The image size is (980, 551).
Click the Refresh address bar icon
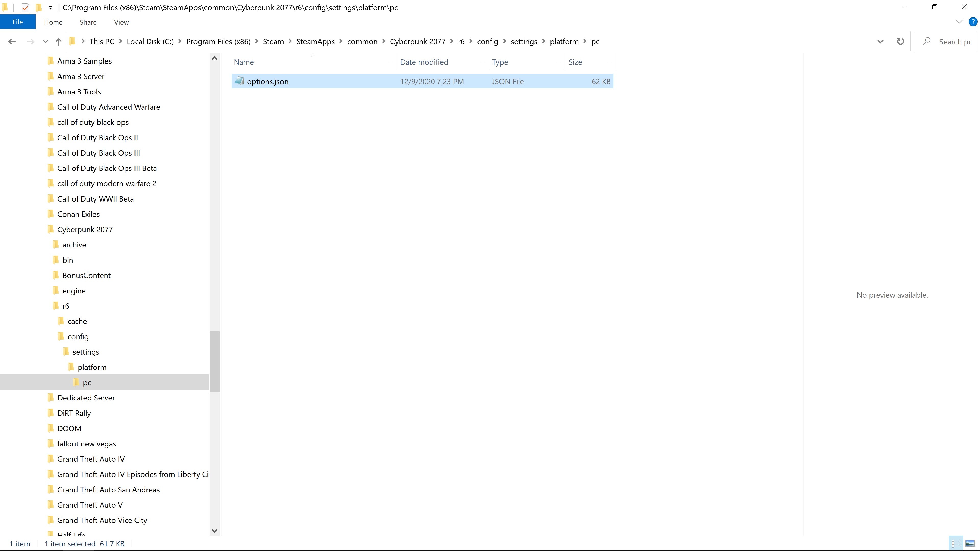point(900,41)
